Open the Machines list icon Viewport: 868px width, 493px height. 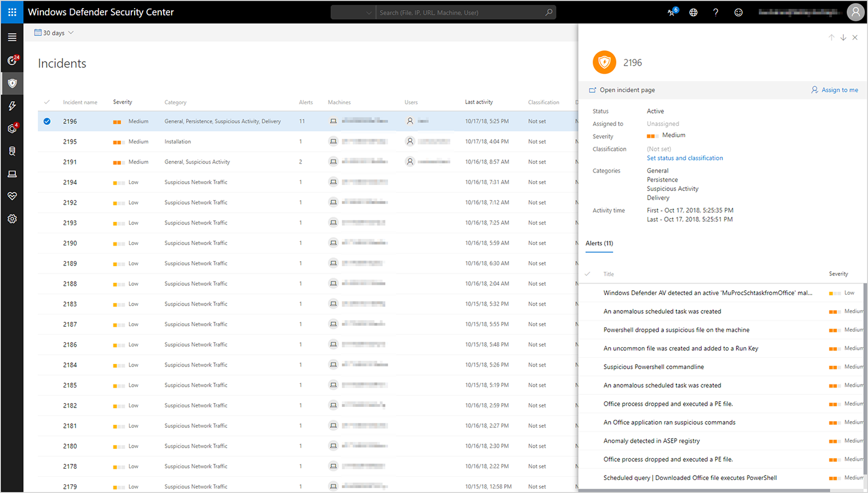coord(12,174)
